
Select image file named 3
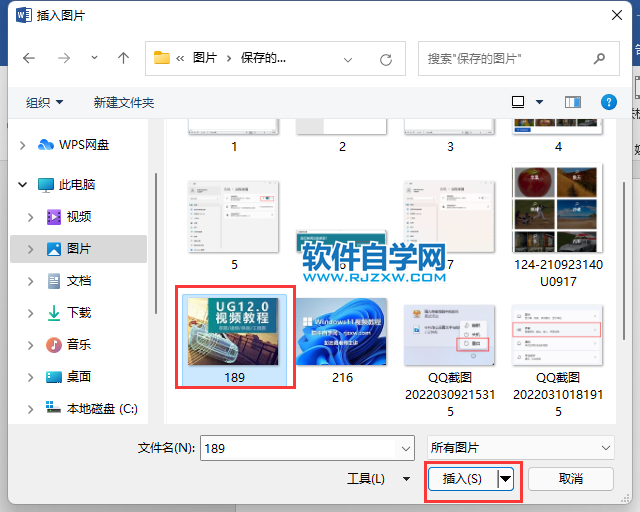pos(450,136)
